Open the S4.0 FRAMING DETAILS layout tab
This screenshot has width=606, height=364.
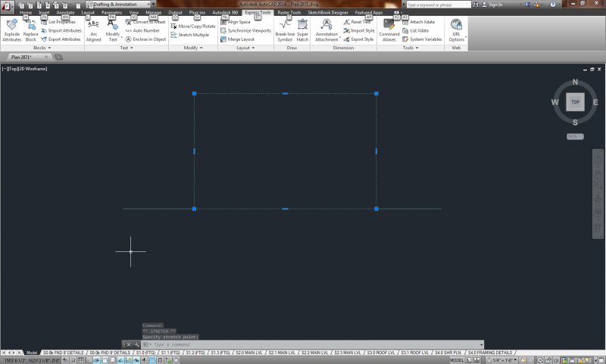490,353
